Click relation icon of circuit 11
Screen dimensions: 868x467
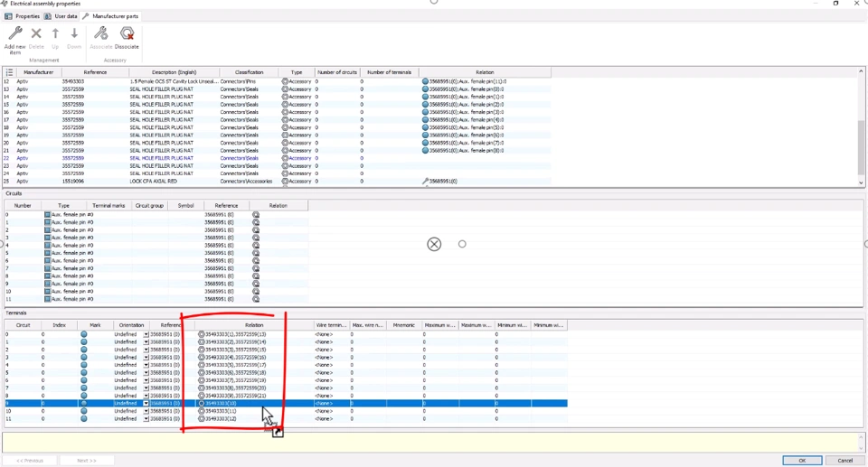pyautogui.click(x=256, y=299)
